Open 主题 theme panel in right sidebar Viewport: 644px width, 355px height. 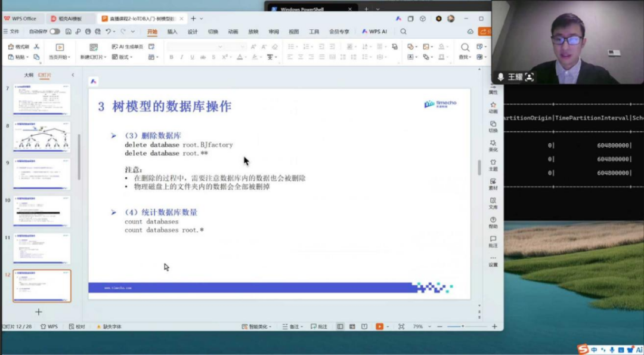[x=493, y=165]
